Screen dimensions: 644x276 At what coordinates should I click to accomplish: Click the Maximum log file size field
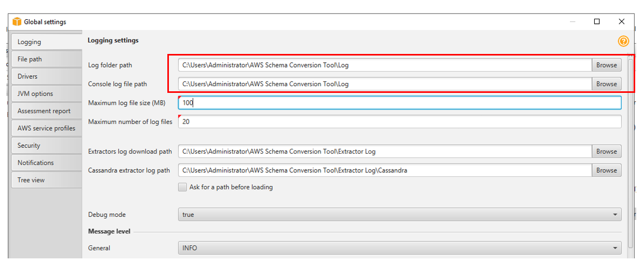click(x=399, y=103)
